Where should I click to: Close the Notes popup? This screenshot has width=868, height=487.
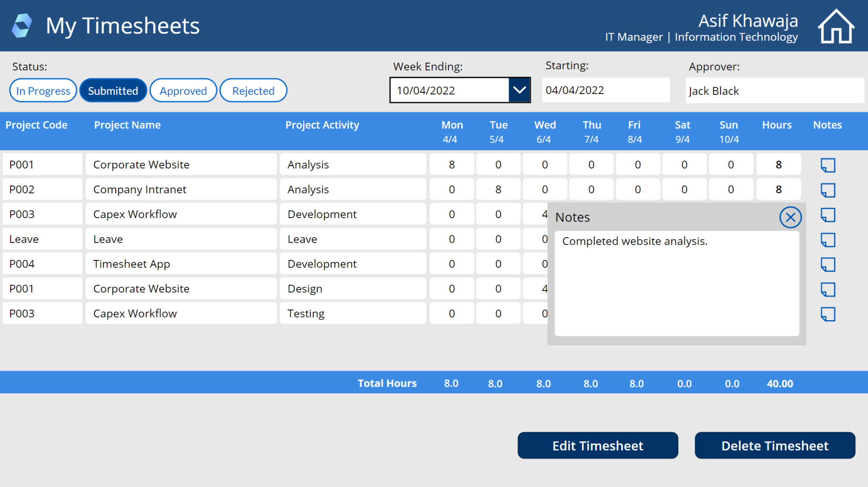point(790,217)
